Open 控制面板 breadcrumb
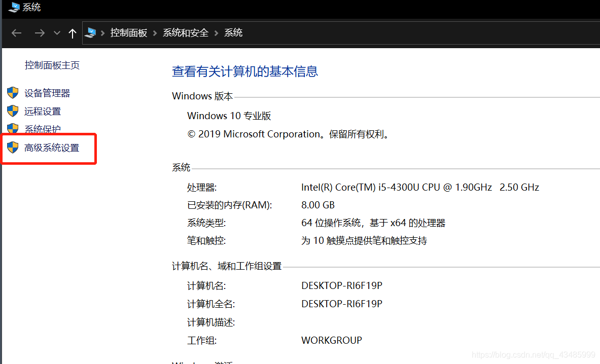 129,33
